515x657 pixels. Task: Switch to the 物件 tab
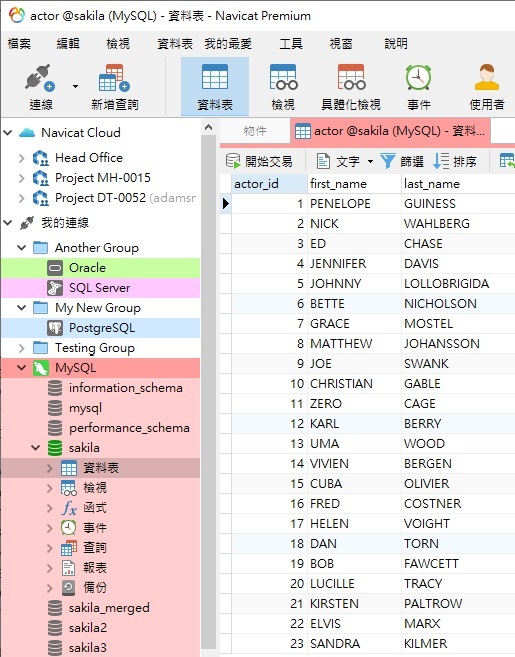pyautogui.click(x=255, y=131)
